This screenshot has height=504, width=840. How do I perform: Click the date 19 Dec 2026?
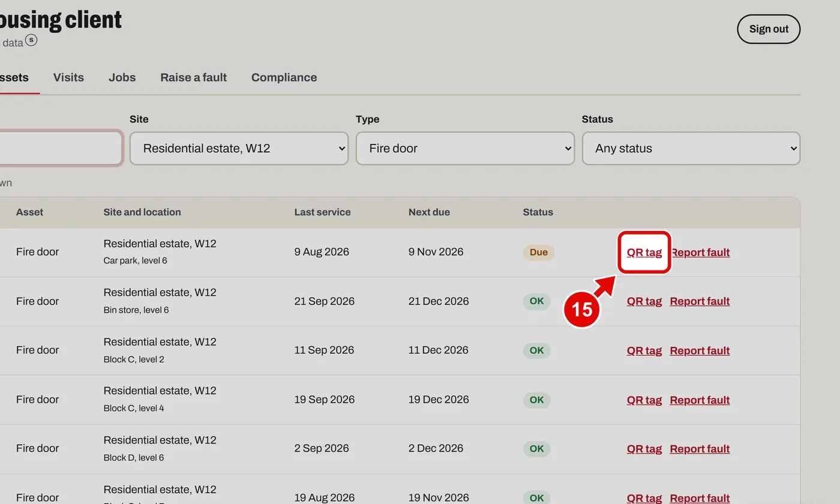439,400
